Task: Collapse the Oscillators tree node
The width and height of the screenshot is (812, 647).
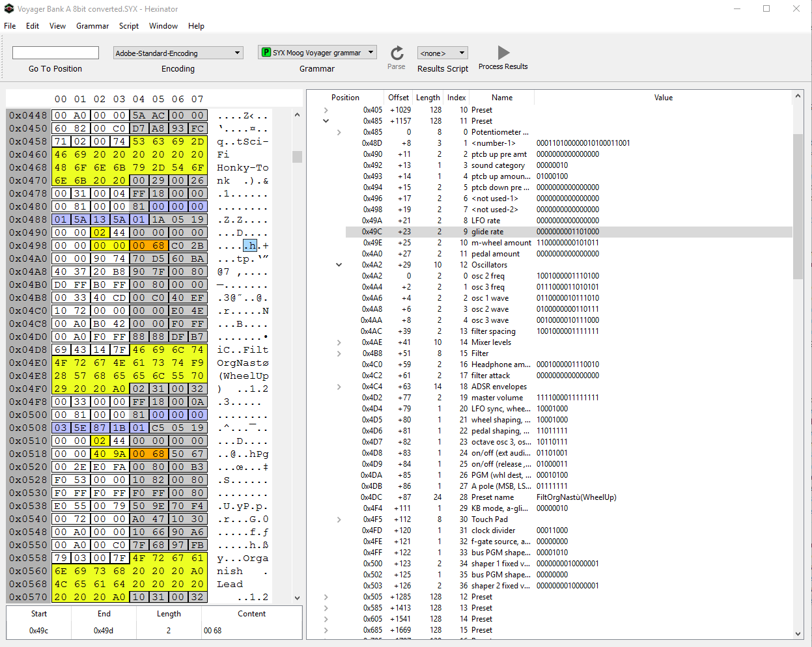Action: point(339,265)
